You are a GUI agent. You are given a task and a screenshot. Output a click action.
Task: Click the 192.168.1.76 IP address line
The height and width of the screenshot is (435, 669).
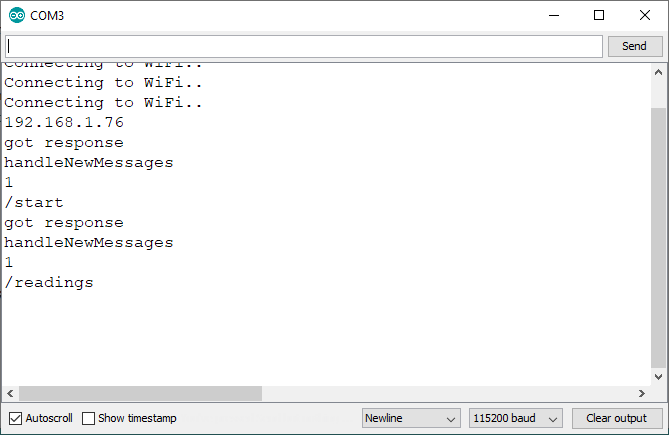click(x=64, y=123)
